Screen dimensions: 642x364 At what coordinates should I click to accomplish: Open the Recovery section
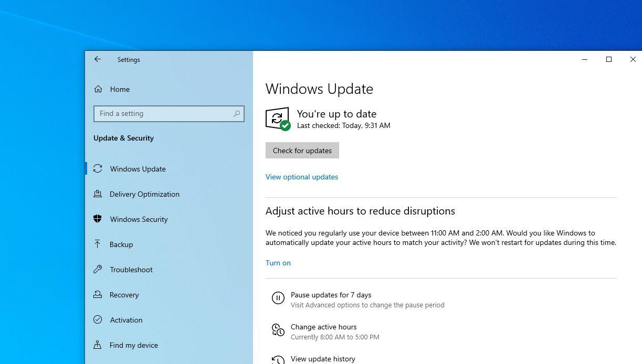tap(124, 295)
